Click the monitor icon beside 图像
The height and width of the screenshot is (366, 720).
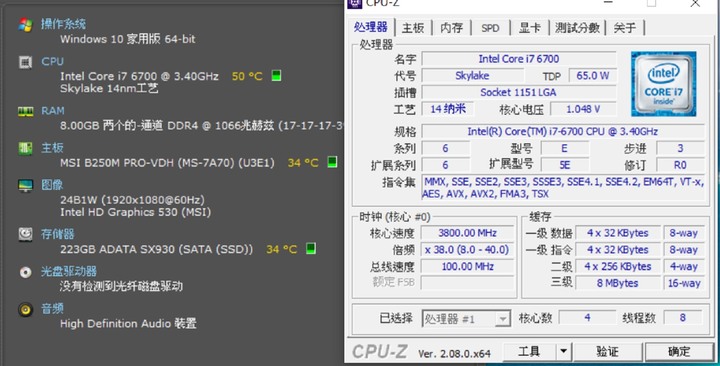point(26,186)
